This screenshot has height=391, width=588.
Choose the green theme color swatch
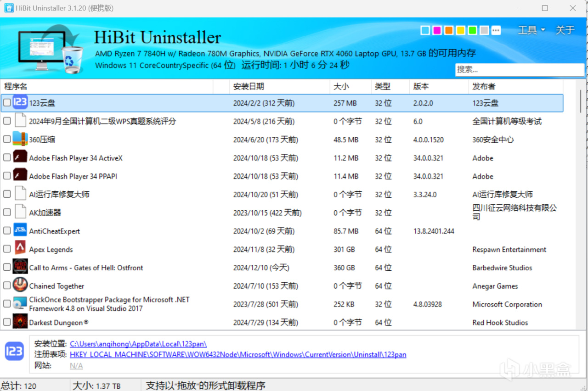[x=473, y=30]
